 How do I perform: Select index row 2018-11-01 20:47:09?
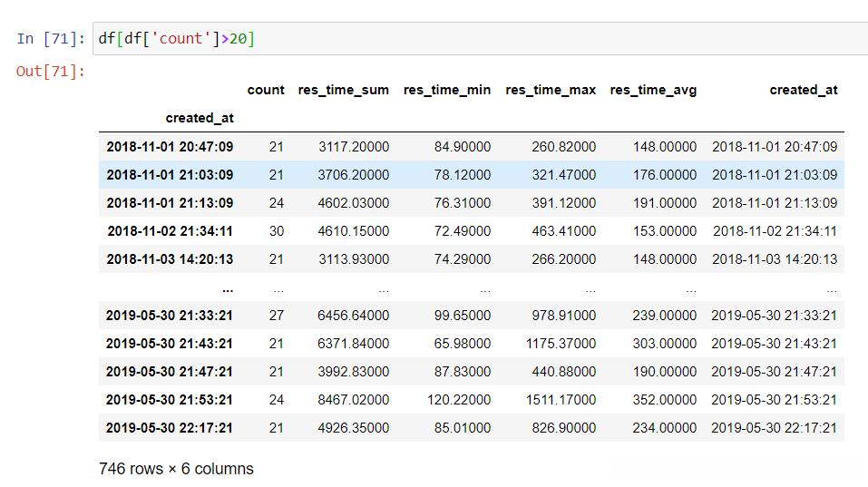(170, 147)
